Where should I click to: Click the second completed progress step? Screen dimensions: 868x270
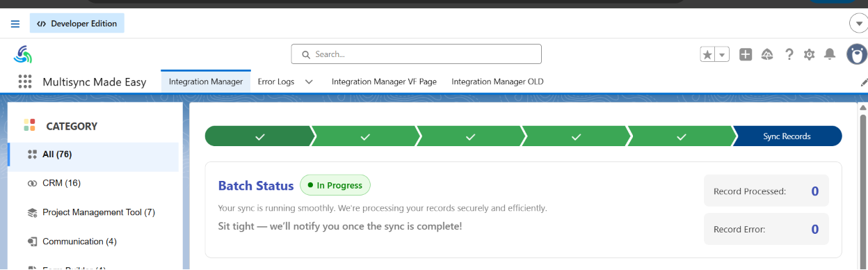(365, 136)
